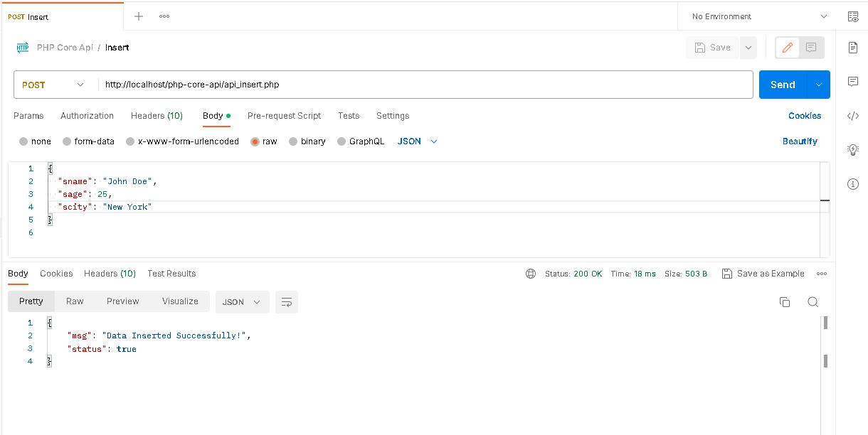
Task: Open the Send options dropdown arrow
Action: click(818, 85)
